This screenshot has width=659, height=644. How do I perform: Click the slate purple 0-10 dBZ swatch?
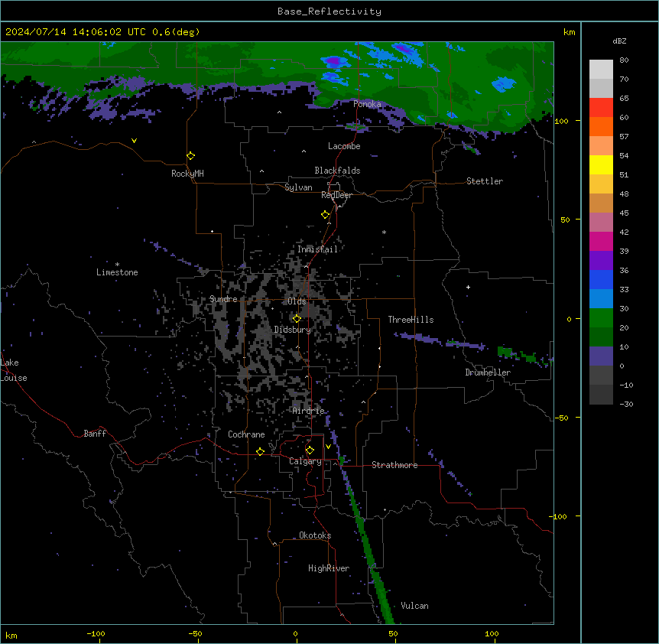601,356
